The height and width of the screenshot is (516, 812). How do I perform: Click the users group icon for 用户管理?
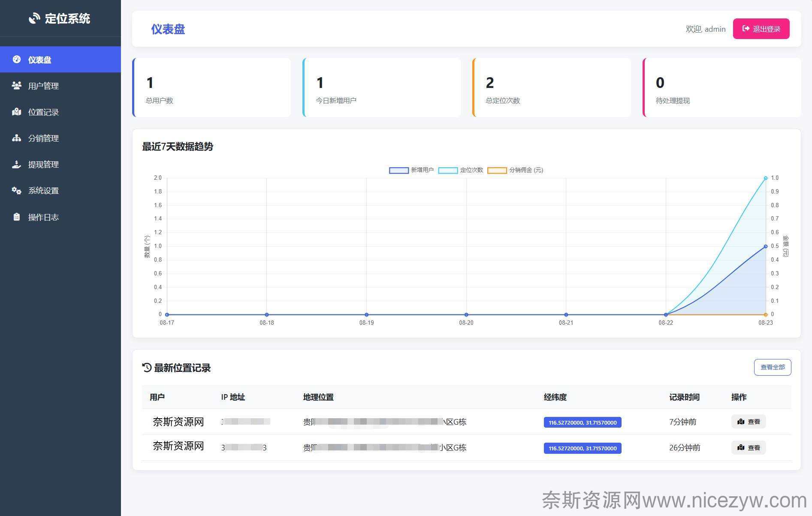pyautogui.click(x=17, y=86)
